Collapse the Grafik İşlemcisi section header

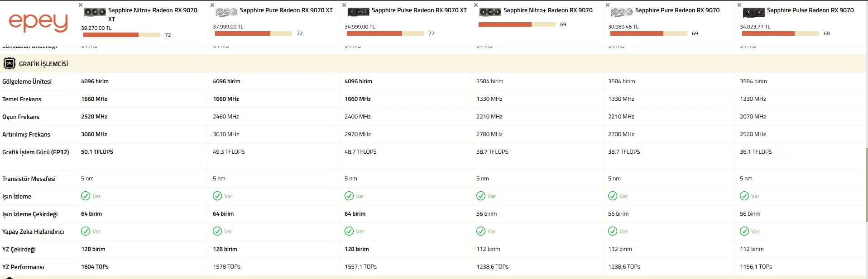coord(43,64)
